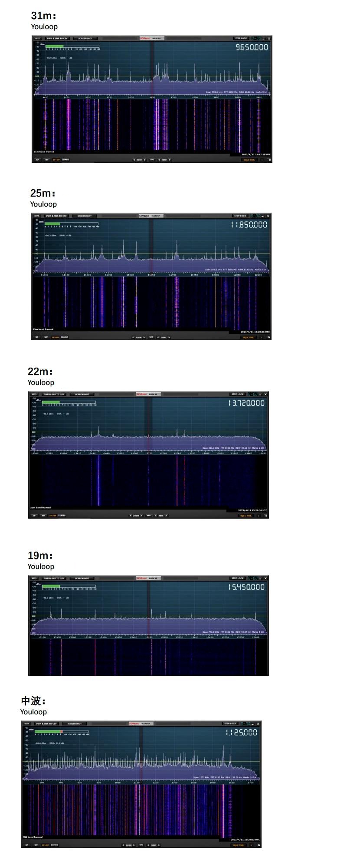Select WF display mode in 25m window

[x=46, y=337]
